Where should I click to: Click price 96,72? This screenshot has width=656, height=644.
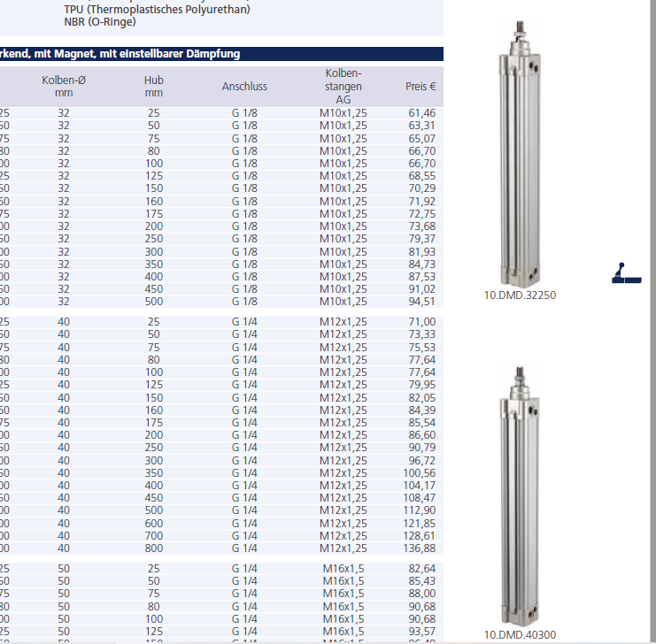click(x=421, y=460)
